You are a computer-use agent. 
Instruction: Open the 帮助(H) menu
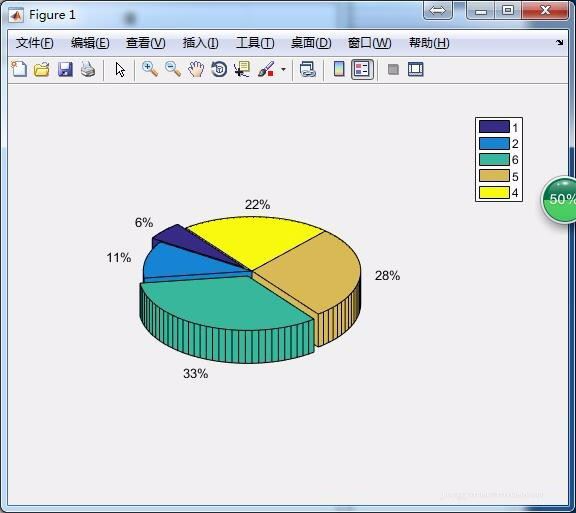(429, 43)
